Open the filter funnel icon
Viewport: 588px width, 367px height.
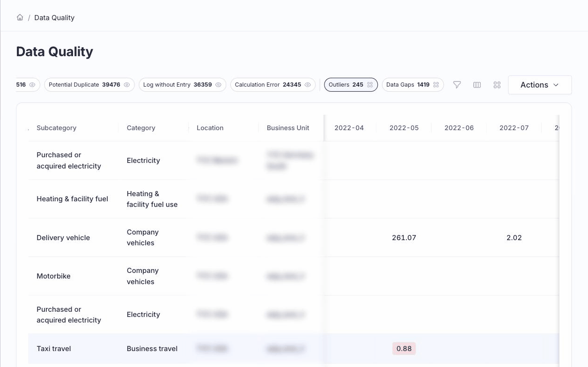[457, 85]
